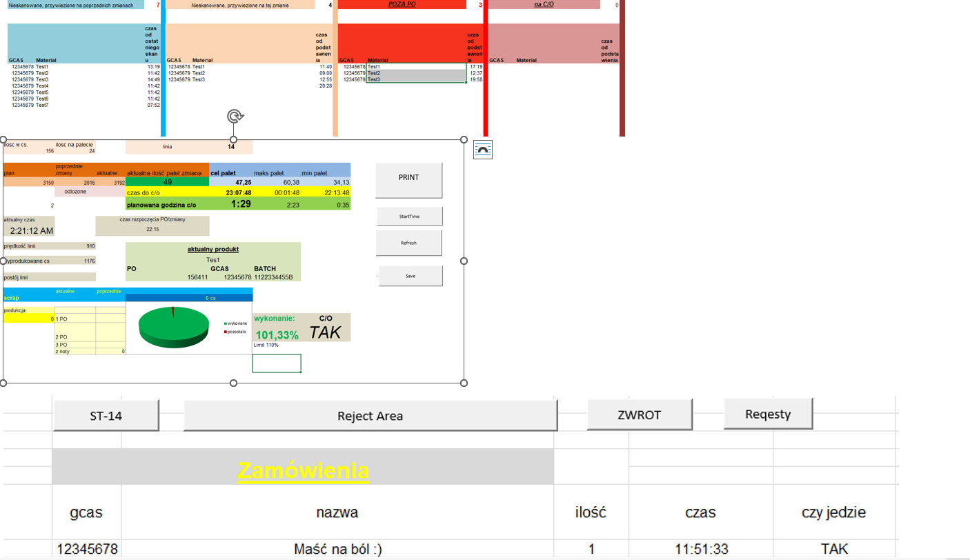970x560 pixels.
Task: Click the red count 7 at top
Action: (158, 5)
